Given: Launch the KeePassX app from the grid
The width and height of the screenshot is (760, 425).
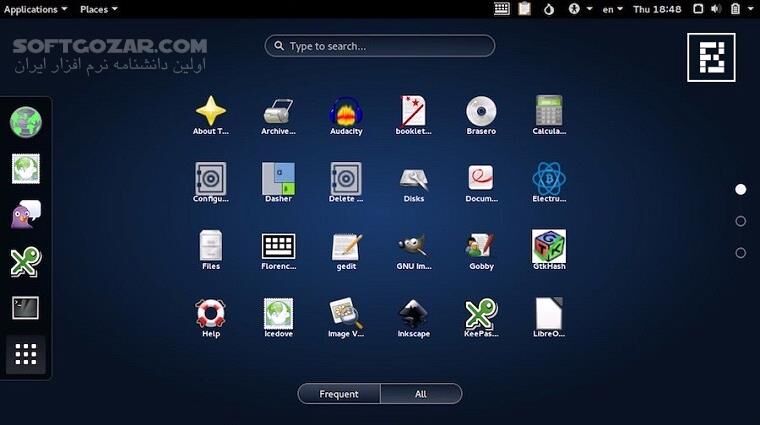Looking at the screenshot, I should pos(481,314).
